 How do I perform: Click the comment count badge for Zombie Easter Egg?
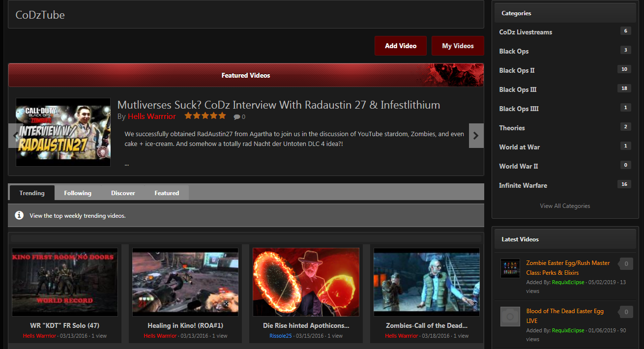(x=626, y=264)
